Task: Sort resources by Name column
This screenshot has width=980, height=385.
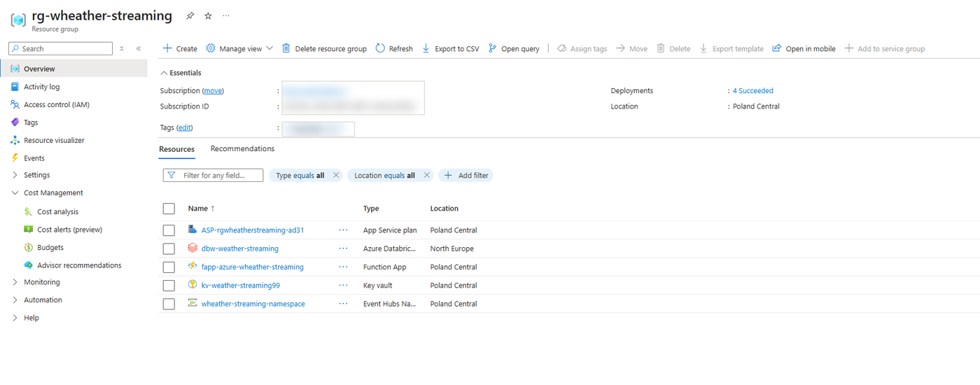Action: (202, 209)
